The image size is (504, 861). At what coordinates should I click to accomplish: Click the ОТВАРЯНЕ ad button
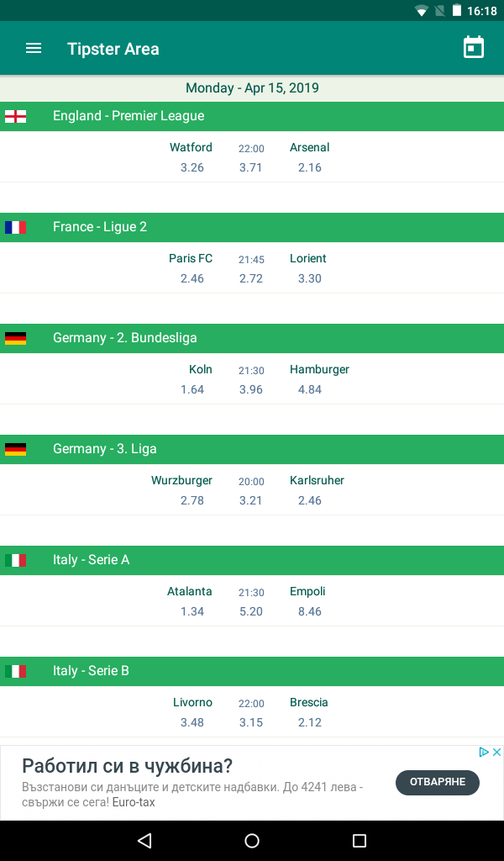(438, 782)
